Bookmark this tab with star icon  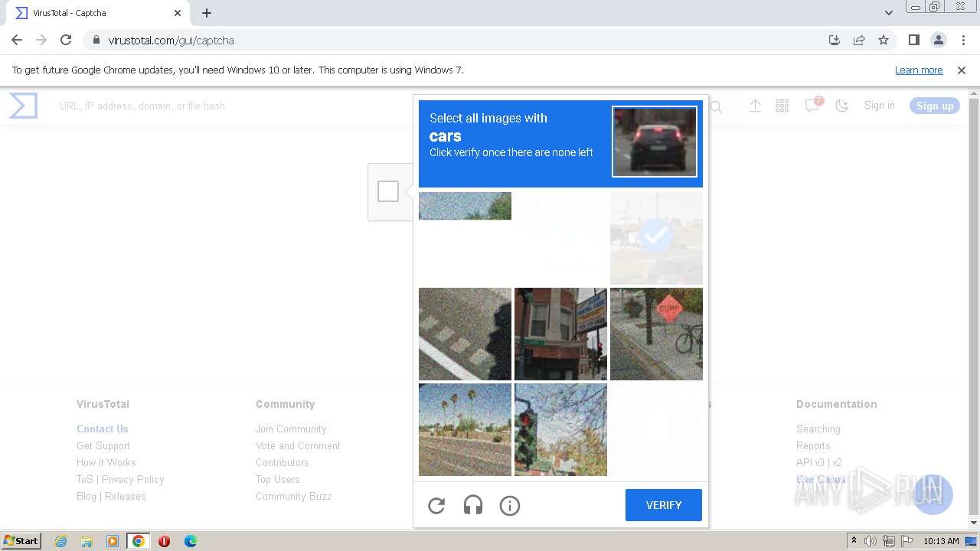pyautogui.click(x=884, y=40)
